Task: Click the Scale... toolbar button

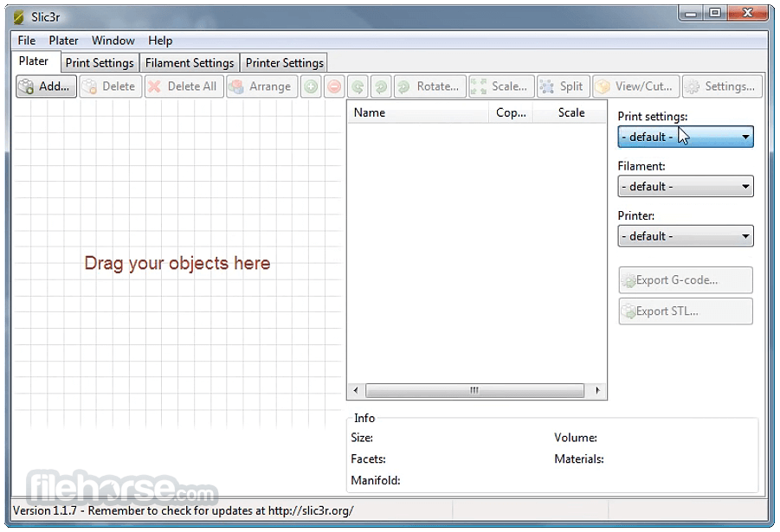Action: click(x=501, y=87)
